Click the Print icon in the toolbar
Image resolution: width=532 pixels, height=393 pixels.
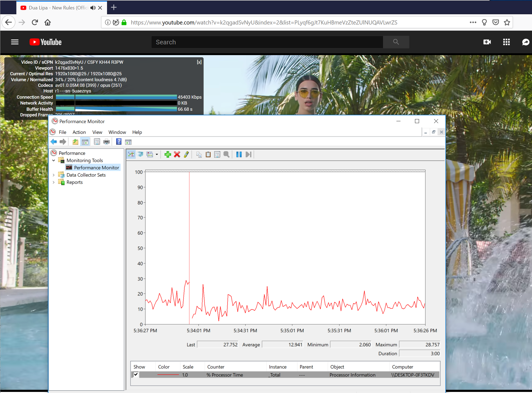click(107, 142)
